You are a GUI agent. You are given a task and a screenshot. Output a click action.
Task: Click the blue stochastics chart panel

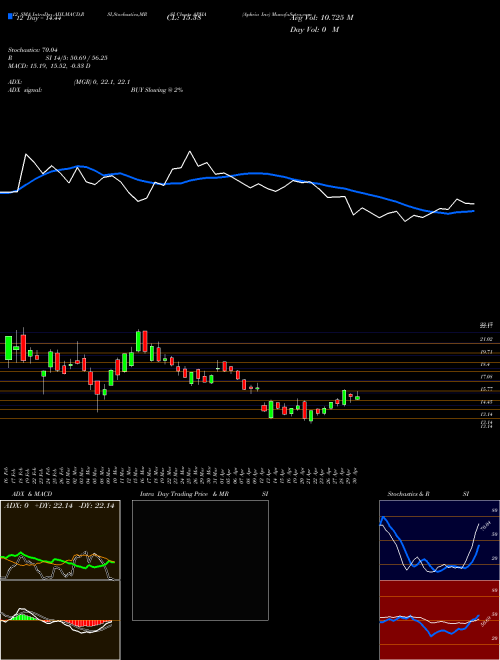pyautogui.click(x=439, y=540)
